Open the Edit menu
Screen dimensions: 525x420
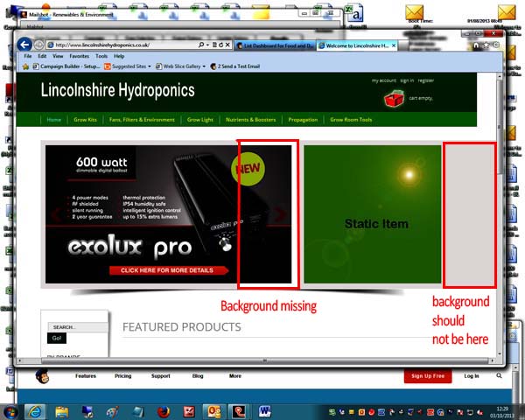pyautogui.click(x=42, y=56)
